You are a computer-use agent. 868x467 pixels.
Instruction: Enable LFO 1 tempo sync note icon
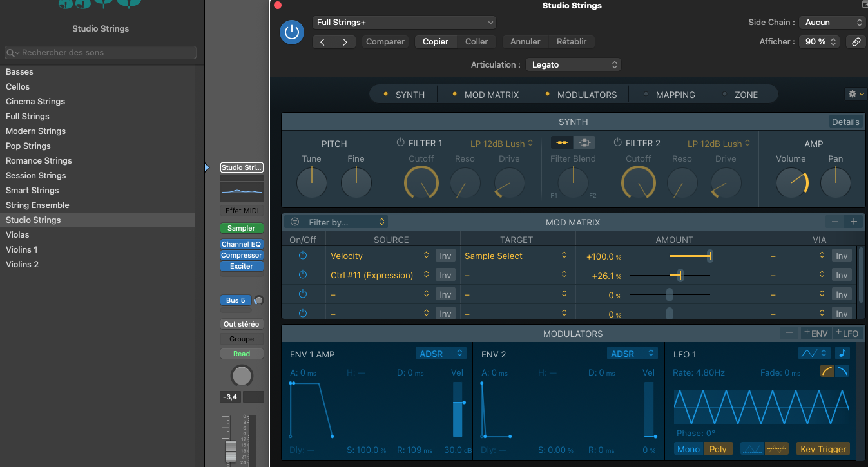842,353
